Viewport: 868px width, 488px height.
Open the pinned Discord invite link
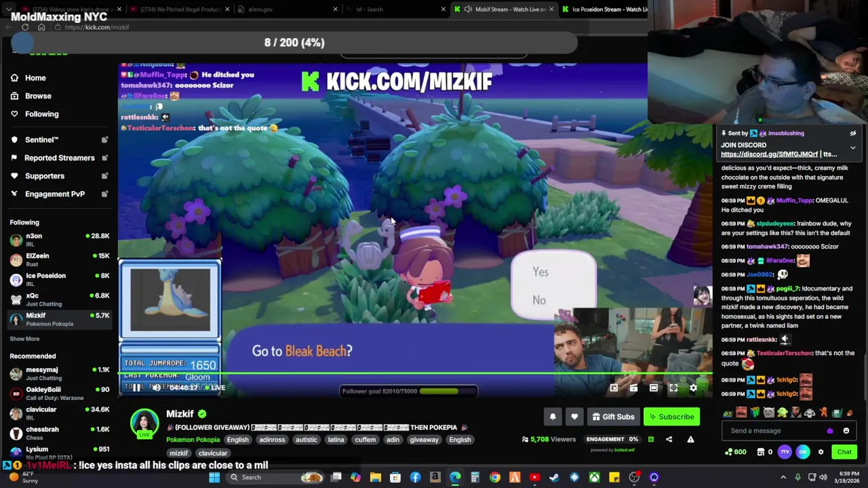769,155
